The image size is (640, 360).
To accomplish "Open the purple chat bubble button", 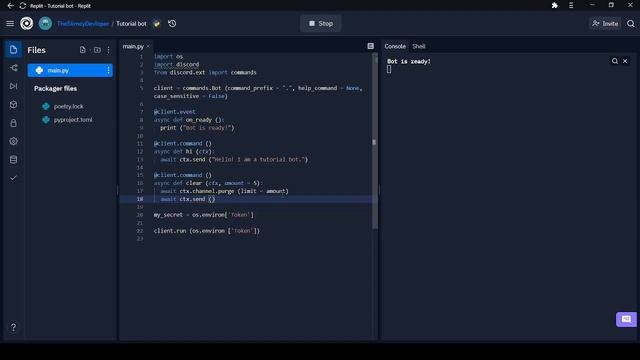I will [x=626, y=319].
